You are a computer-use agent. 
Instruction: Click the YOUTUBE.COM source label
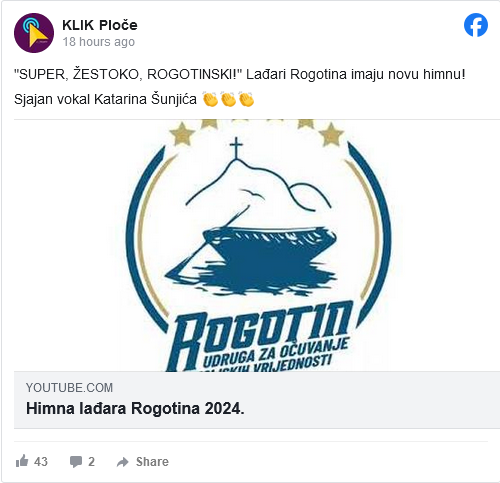(x=69, y=388)
